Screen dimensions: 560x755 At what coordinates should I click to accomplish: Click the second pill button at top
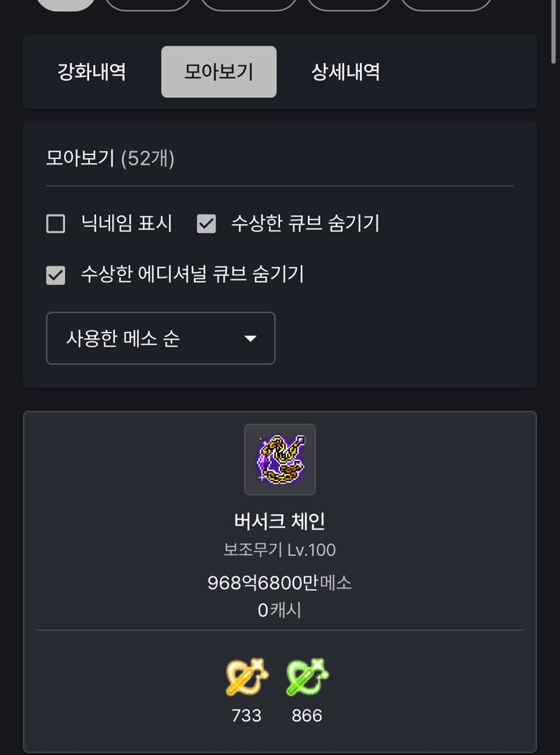point(148,5)
